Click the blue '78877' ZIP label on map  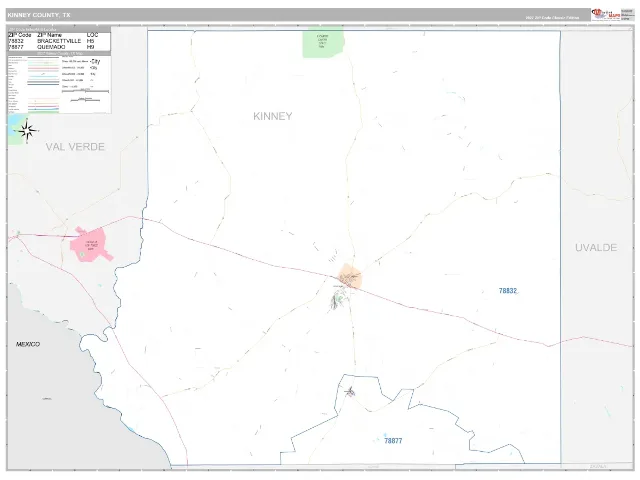pyautogui.click(x=393, y=441)
